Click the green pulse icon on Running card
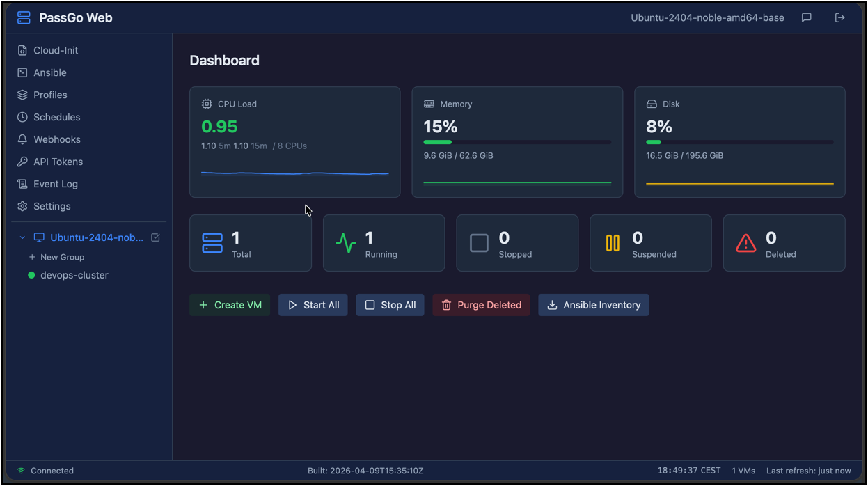 coord(346,243)
